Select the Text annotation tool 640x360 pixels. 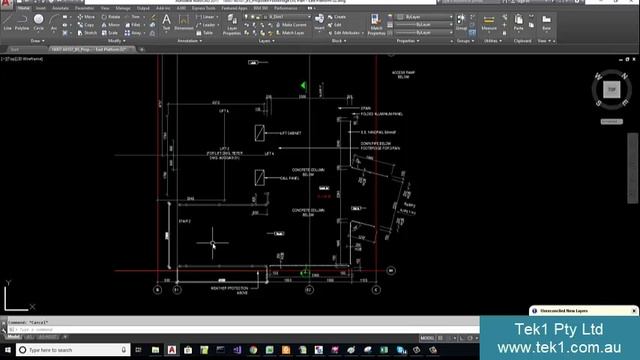point(166,22)
